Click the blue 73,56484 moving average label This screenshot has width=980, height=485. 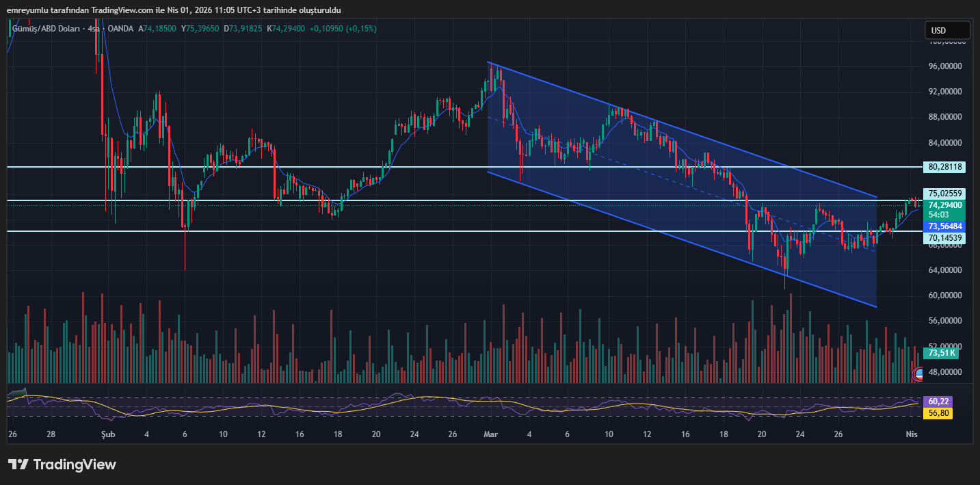tap(946, 226)
